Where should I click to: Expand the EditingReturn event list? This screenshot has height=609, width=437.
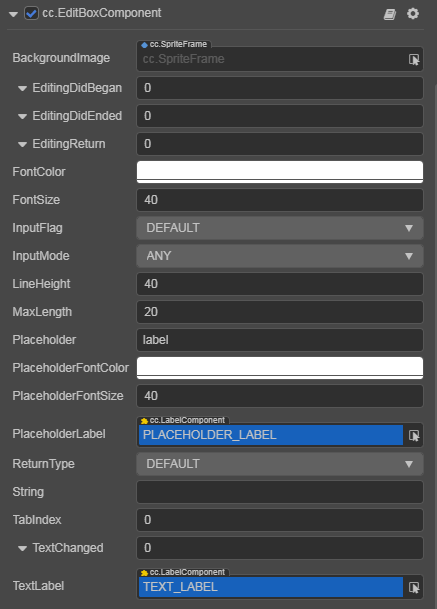click(x=22, y=144)
